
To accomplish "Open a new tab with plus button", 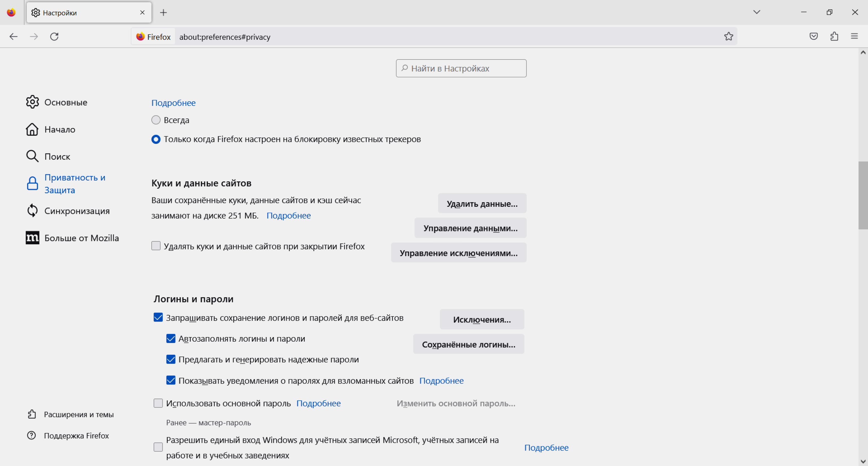I will (x=163, y=12).
